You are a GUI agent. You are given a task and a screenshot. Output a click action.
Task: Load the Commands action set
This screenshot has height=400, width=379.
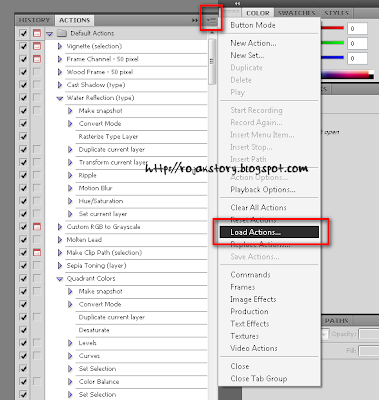(x=269, y=275)
